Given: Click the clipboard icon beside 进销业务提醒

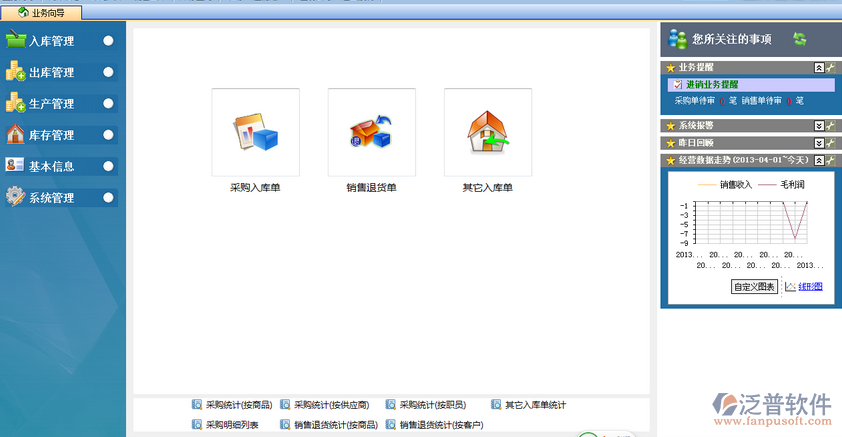Looking at the screenshot, I should [678, 84].
